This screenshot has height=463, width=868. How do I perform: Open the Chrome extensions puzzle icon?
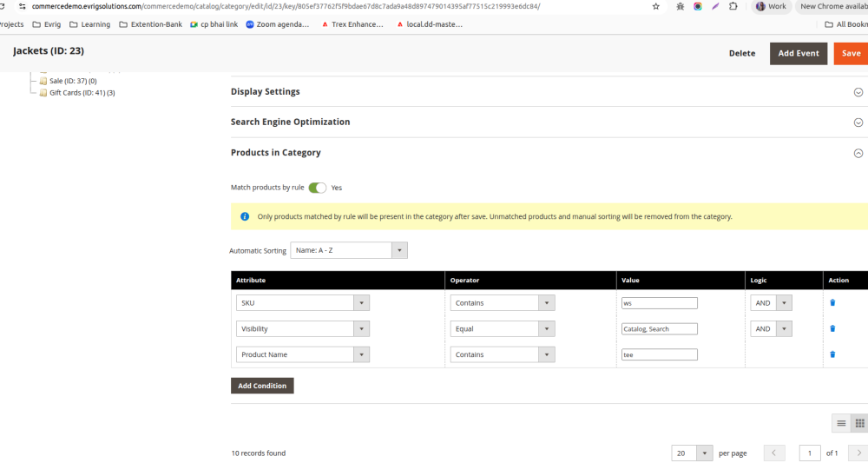(733, 6)
